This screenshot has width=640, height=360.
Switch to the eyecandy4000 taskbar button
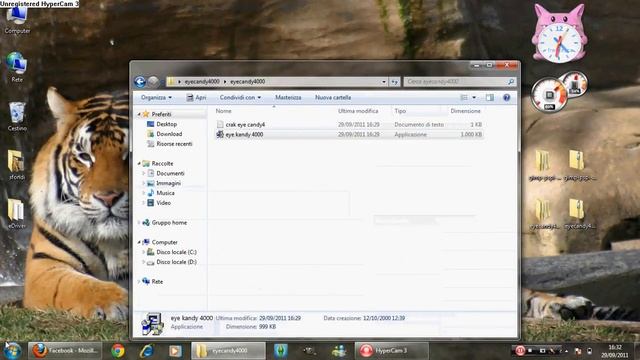coord(228,351)
